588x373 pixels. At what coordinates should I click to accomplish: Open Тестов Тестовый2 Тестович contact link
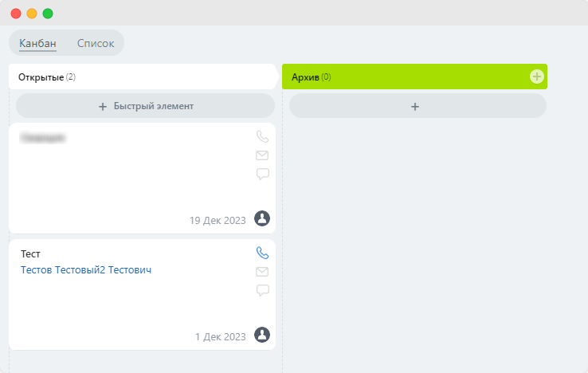click(86, 270)
